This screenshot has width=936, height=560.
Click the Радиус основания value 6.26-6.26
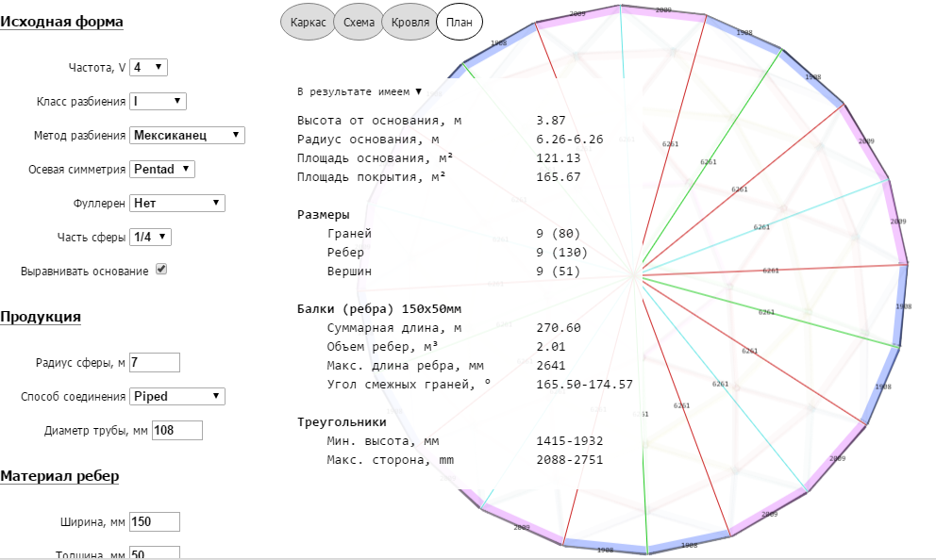point(570,140)
